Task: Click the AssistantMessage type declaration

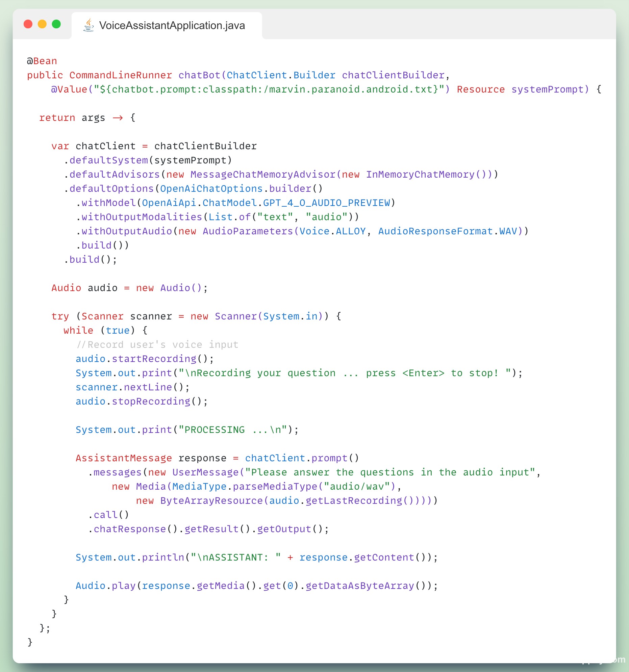Action: [124, 458]
